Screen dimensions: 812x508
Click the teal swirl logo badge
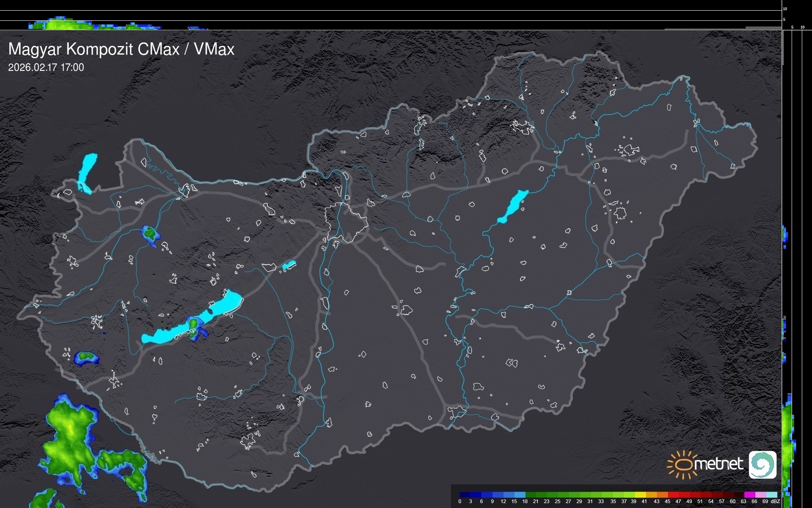point(762,464)
